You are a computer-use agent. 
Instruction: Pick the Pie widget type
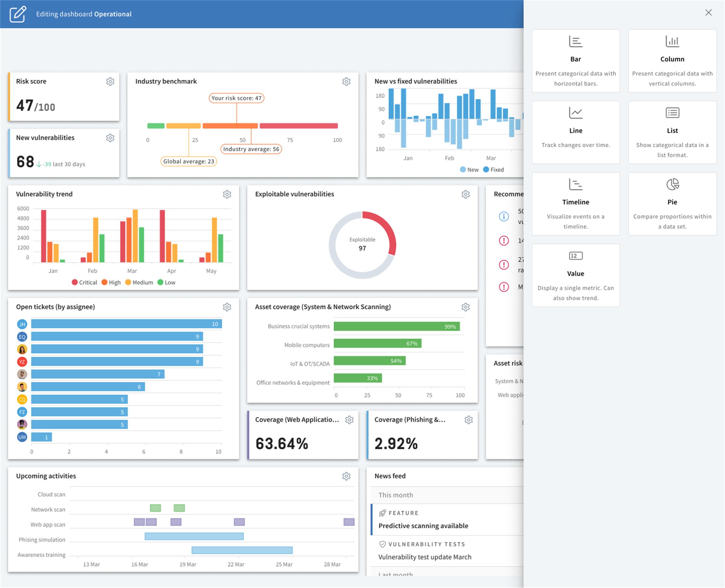(672, 204)
